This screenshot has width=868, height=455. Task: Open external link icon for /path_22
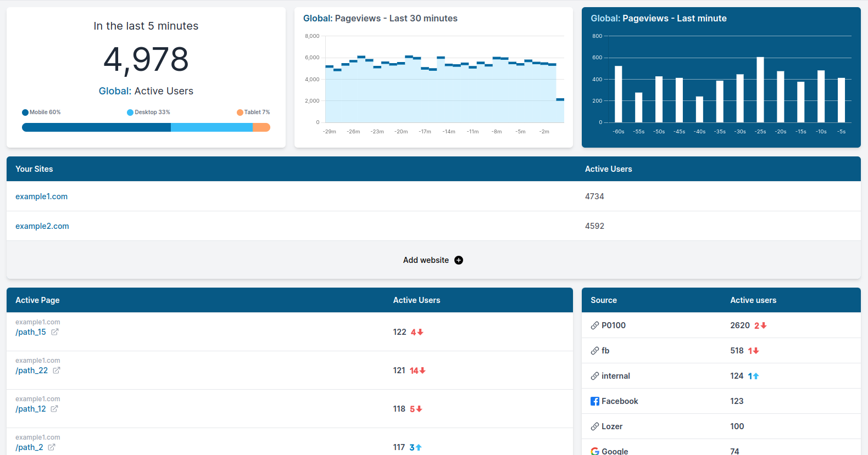57,370
